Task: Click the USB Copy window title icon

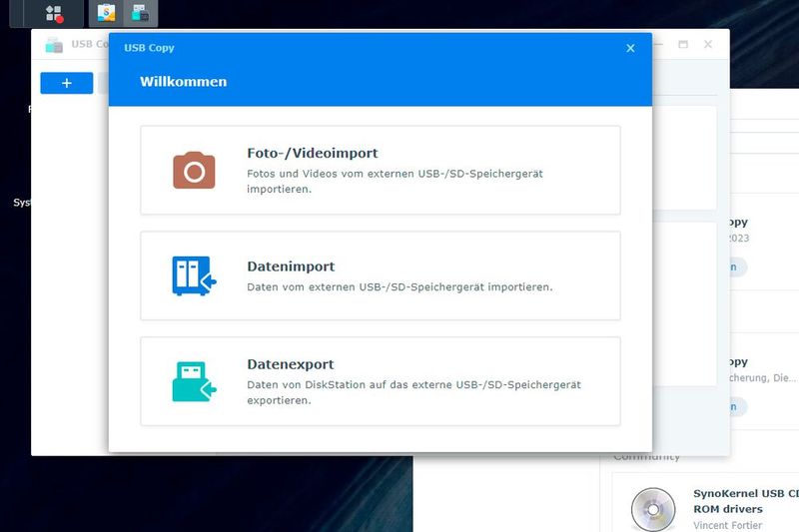Action: point(54,45)
